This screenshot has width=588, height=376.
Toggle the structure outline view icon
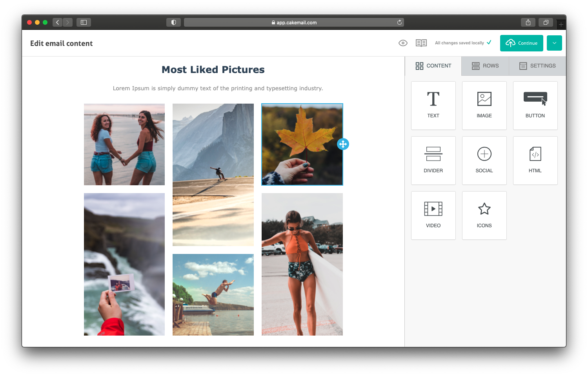[x=421, y=43]
